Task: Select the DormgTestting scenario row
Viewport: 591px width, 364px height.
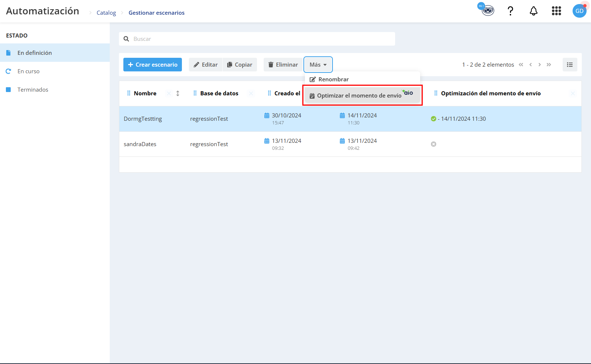Action: 350,119
